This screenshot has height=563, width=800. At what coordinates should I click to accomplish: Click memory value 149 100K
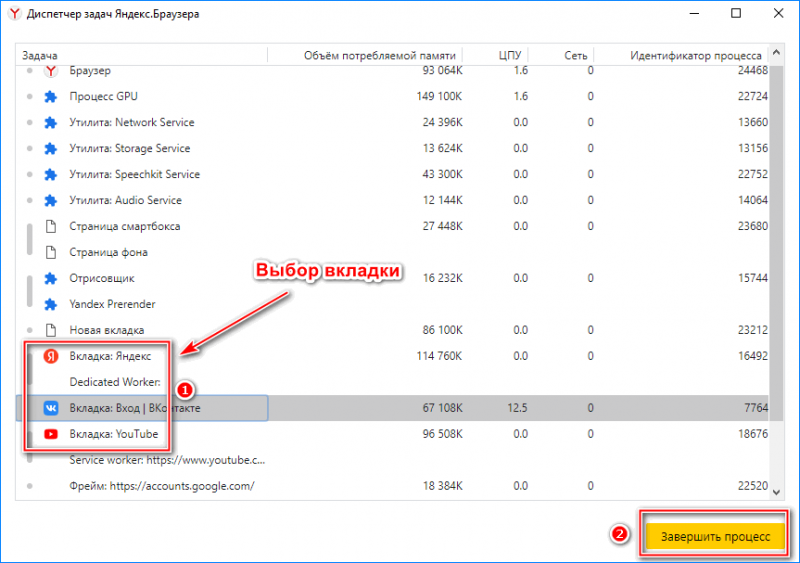pos(439,96)
